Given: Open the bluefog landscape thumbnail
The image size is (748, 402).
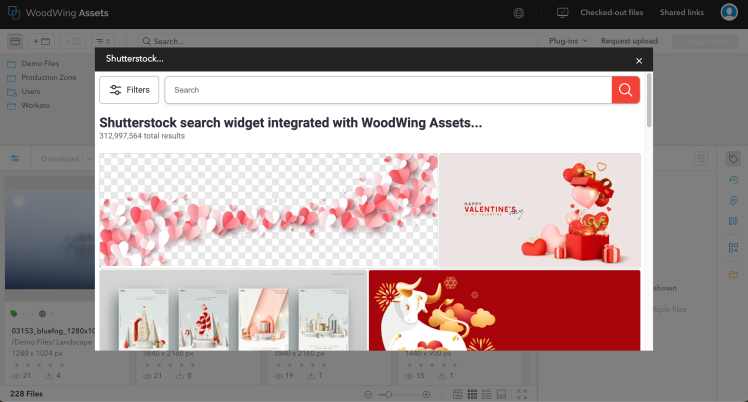Looking at the screenshot, I should tap(50, 238).
